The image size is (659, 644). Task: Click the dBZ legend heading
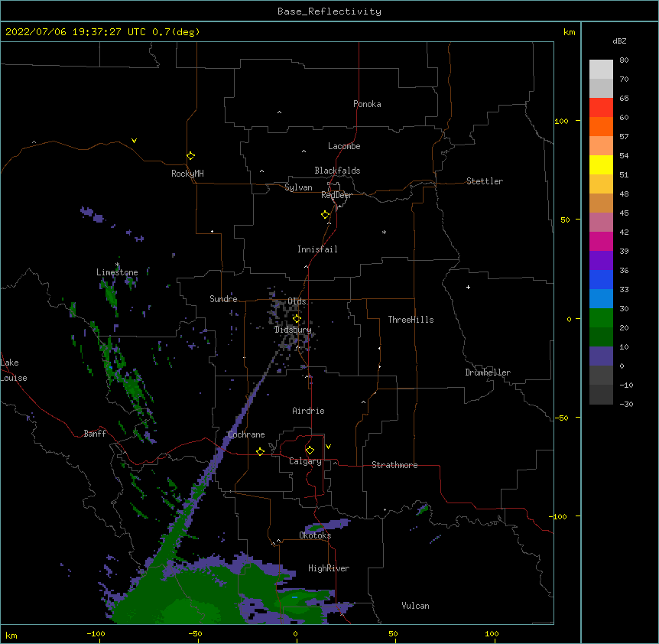tap(619, 41)
